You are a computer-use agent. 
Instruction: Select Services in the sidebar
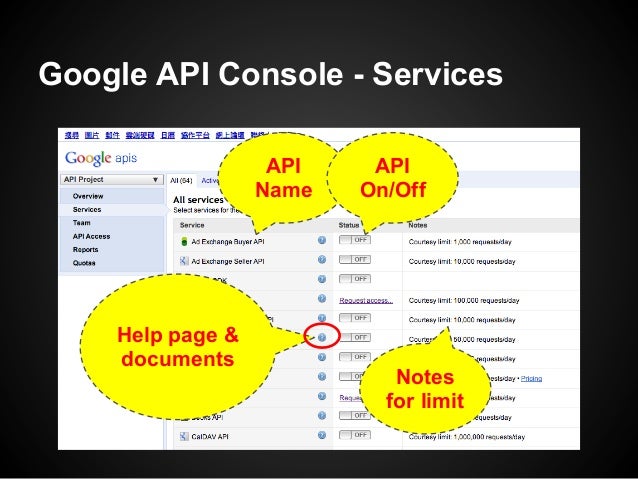[x=87, y=210]
